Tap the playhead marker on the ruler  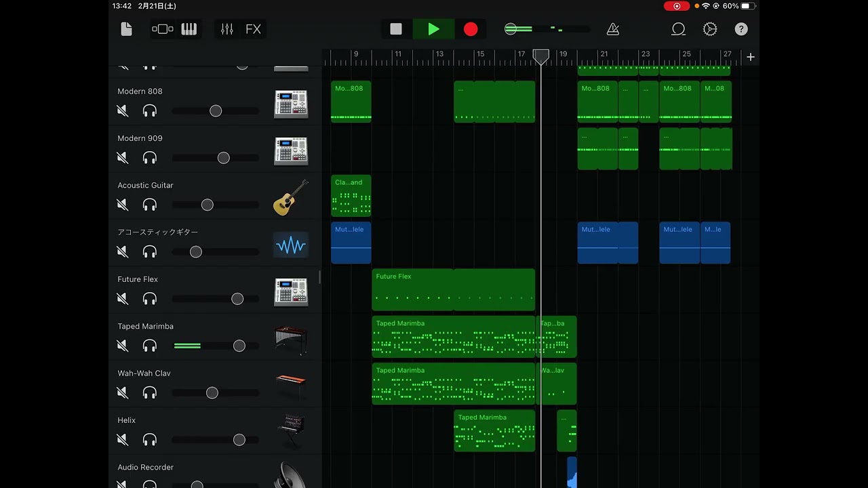(x=541, y=57)
